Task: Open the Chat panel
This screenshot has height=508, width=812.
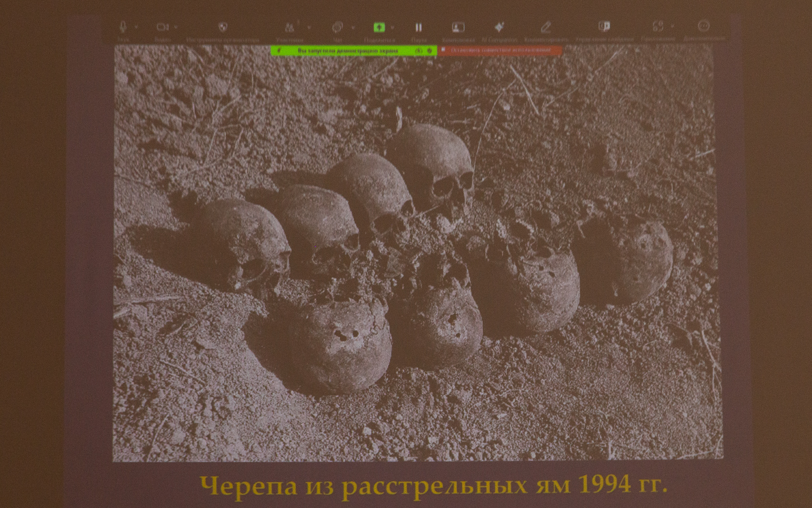Action: 337,27
